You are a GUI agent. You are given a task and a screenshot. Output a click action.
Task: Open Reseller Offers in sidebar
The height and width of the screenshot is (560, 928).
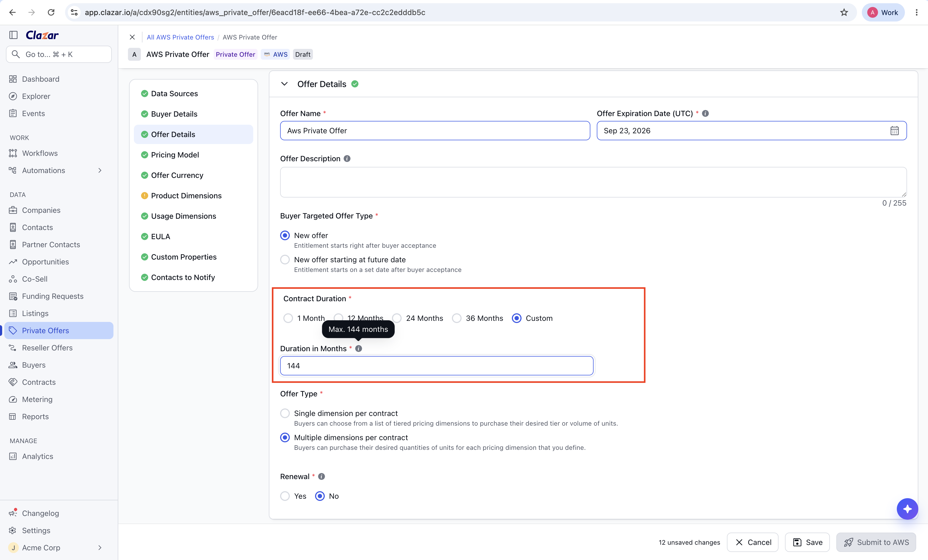click(x=59, y=348)
